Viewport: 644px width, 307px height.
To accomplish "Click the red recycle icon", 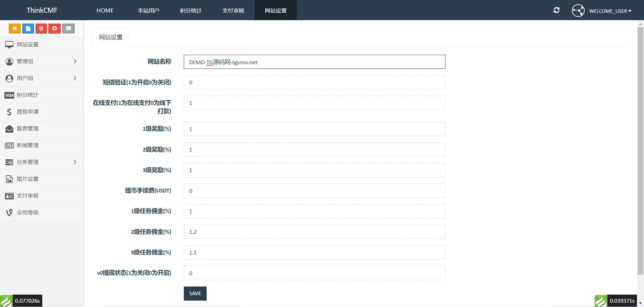I will 55,29.
